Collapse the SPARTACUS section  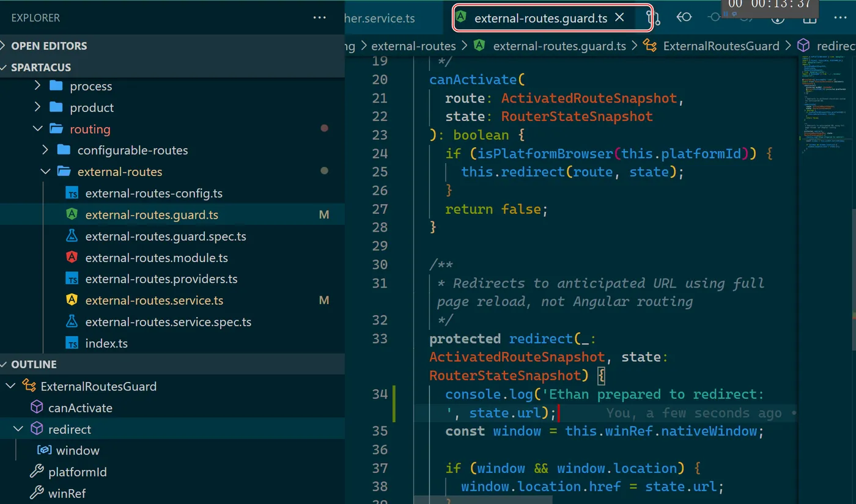tap(172, 67)
